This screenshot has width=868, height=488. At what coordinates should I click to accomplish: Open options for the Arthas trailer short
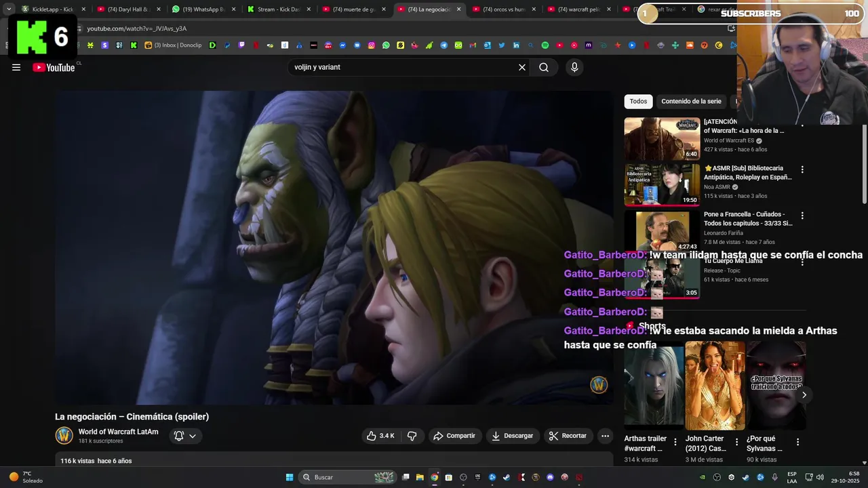(675, 442)
